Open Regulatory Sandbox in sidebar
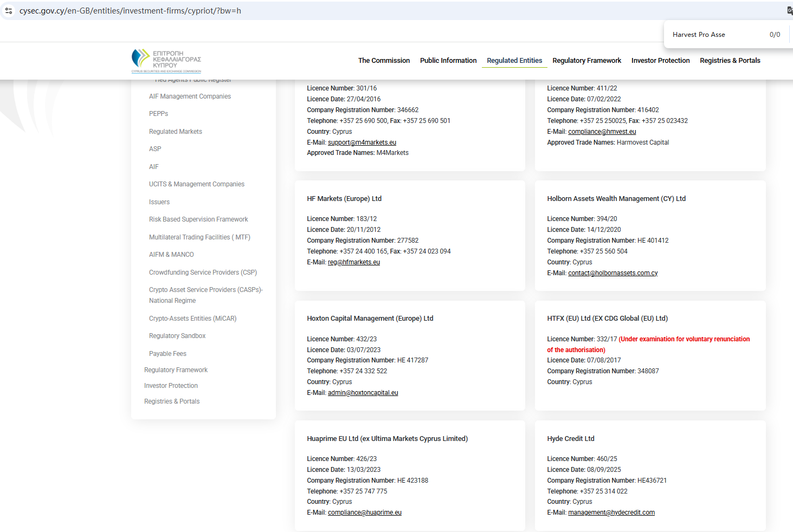Screen dimensions: 793x532 pos(177,336)
